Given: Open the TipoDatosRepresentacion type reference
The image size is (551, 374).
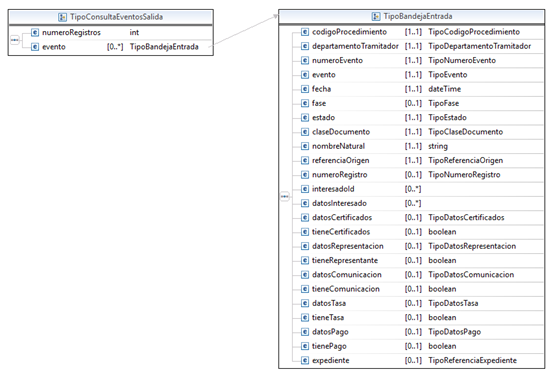Looking at the screenshot, I should click(472, 246).
